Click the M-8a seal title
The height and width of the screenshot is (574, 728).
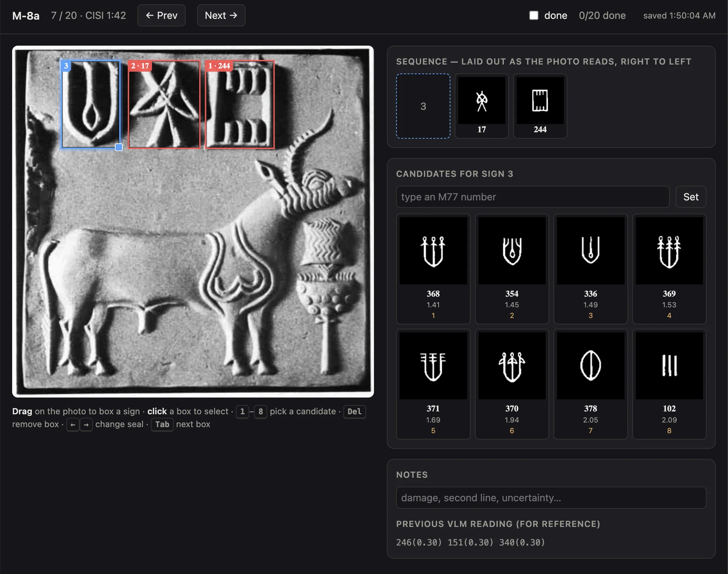coord(26,16)
